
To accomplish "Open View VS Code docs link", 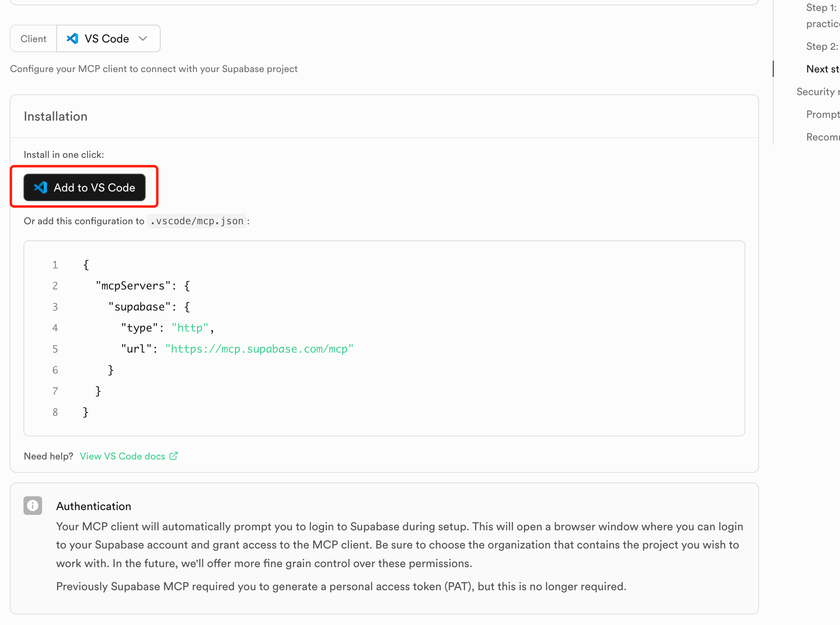I will (x=123, y=456).
